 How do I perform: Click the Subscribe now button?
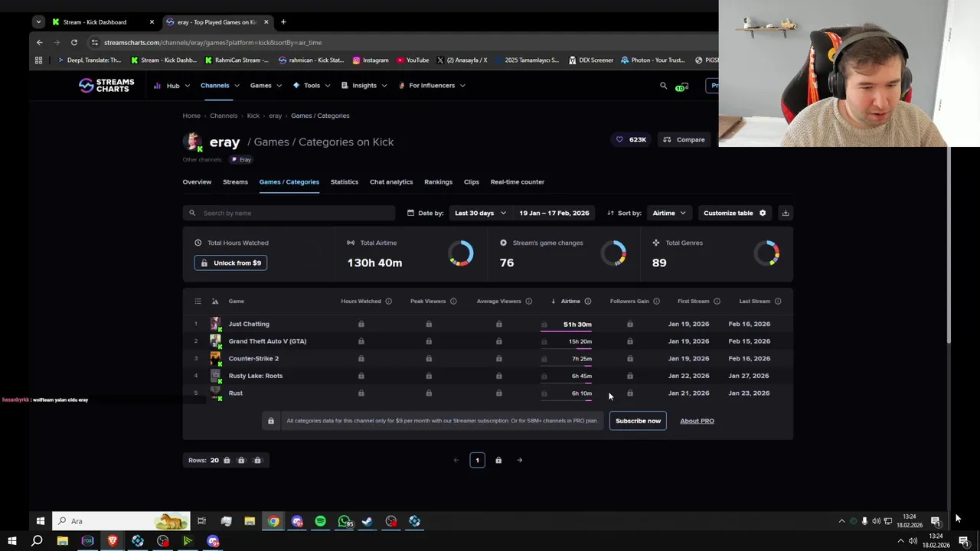point(638,421)
